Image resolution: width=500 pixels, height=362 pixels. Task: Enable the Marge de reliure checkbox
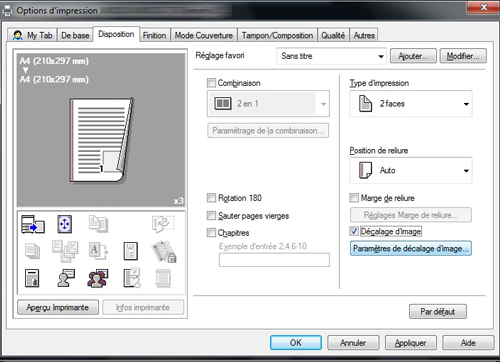click(354, 198)
